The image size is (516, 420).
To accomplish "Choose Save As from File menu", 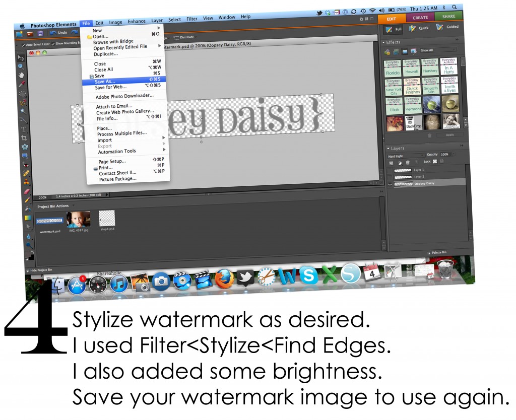I will [x=124, y=81].
